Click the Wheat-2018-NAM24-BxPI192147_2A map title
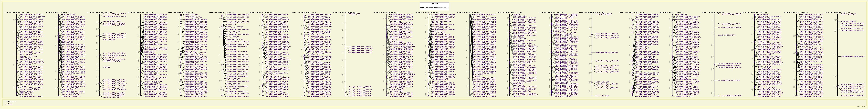 tap(139, 12)
